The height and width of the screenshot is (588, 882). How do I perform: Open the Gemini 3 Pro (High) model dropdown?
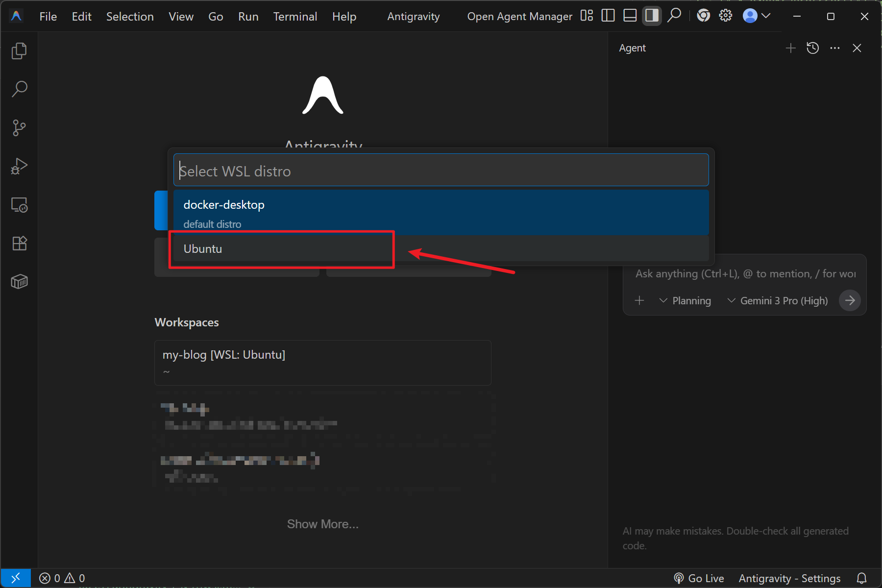click(778, 300)
